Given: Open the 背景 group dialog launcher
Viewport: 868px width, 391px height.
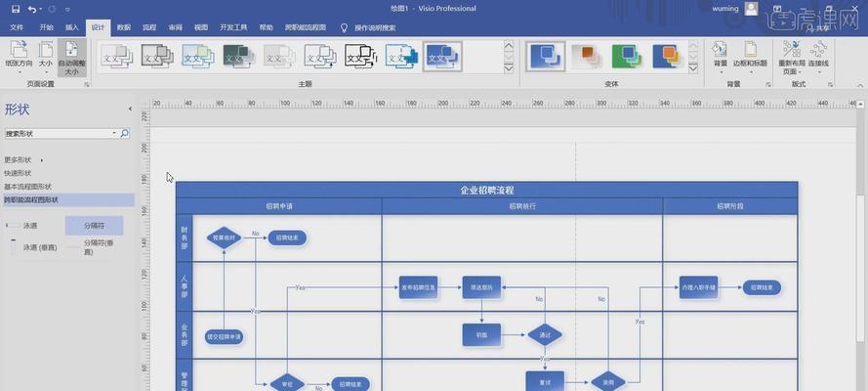Looking at the screenshot, I should coord(768,85).
